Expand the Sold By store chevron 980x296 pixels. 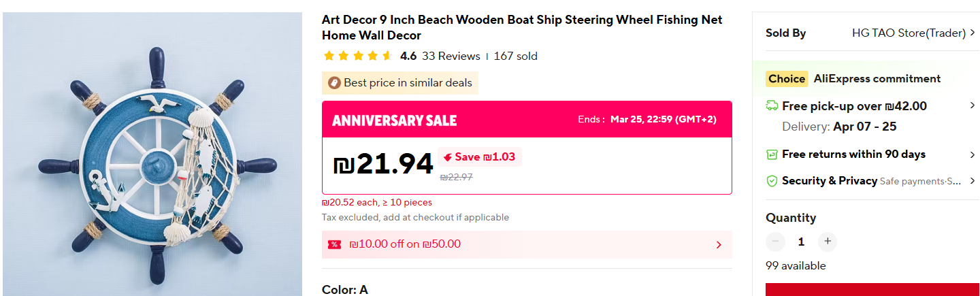click(x=973, y=33)
